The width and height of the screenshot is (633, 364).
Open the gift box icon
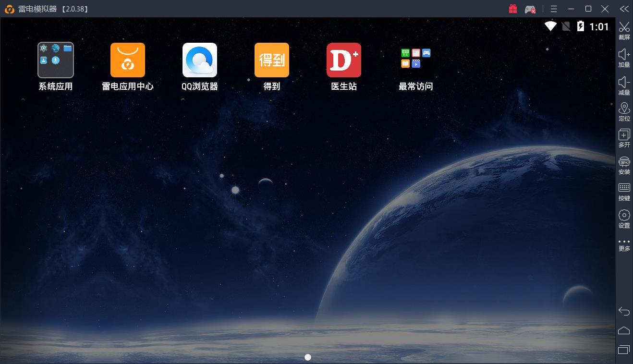click(513, 9)
